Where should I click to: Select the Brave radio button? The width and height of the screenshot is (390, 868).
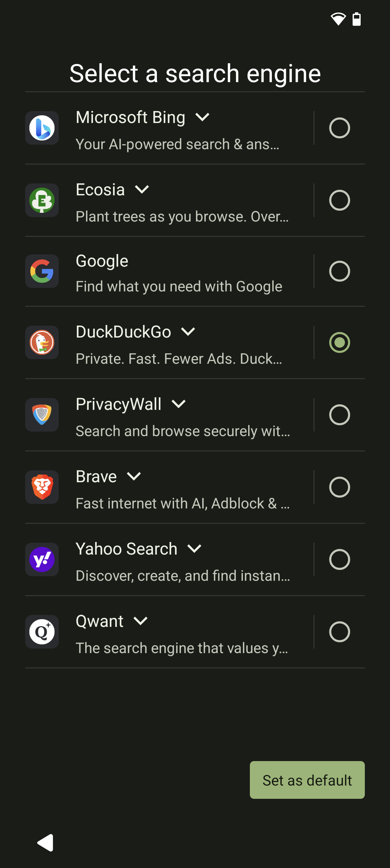[339, 487]
